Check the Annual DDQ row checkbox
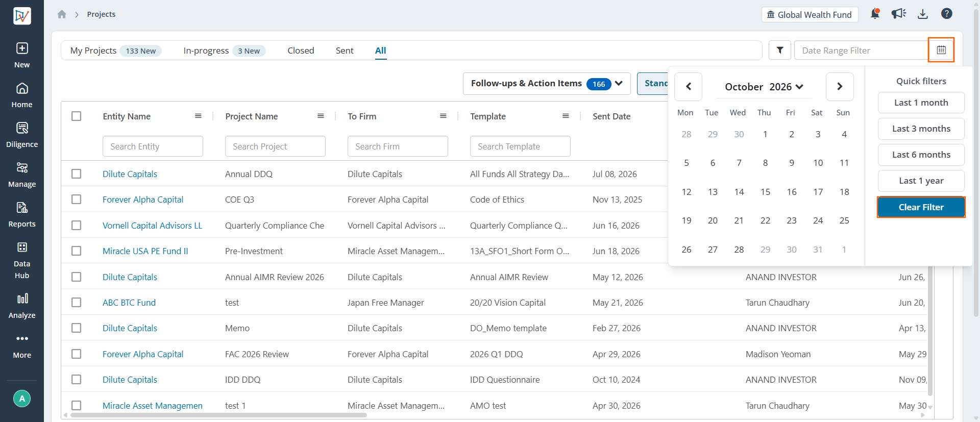 (77, 174)
